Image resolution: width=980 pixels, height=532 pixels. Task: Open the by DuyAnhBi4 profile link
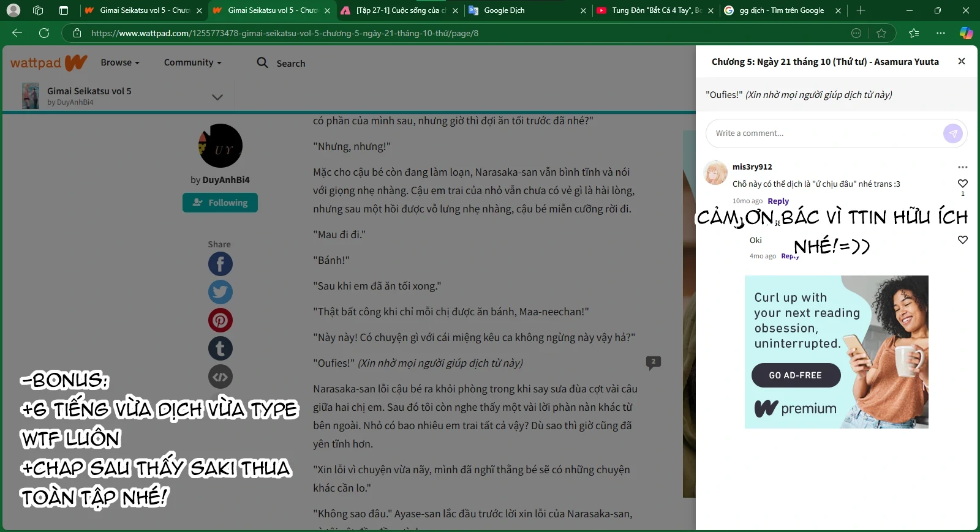(x=220, y=180)
